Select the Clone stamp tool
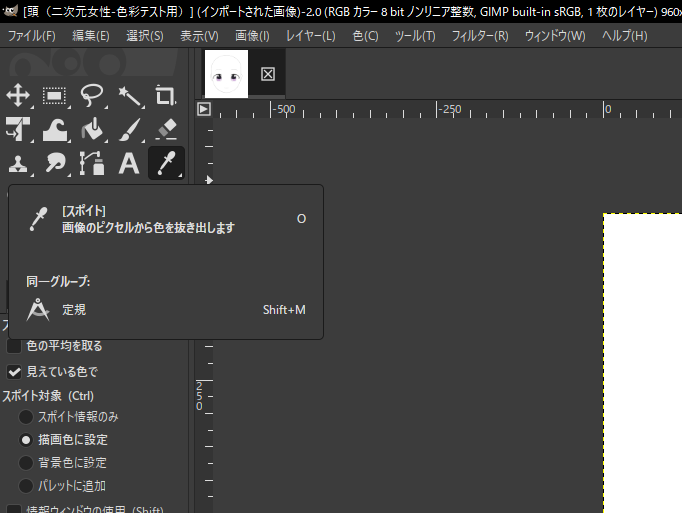 click(18, 164)
